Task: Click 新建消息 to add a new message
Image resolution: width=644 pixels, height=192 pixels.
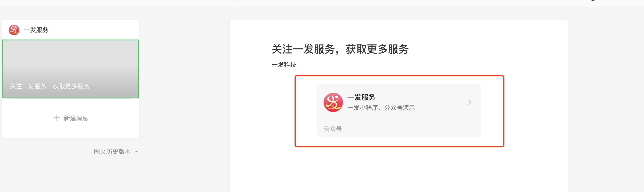Action: pos(76,118)
